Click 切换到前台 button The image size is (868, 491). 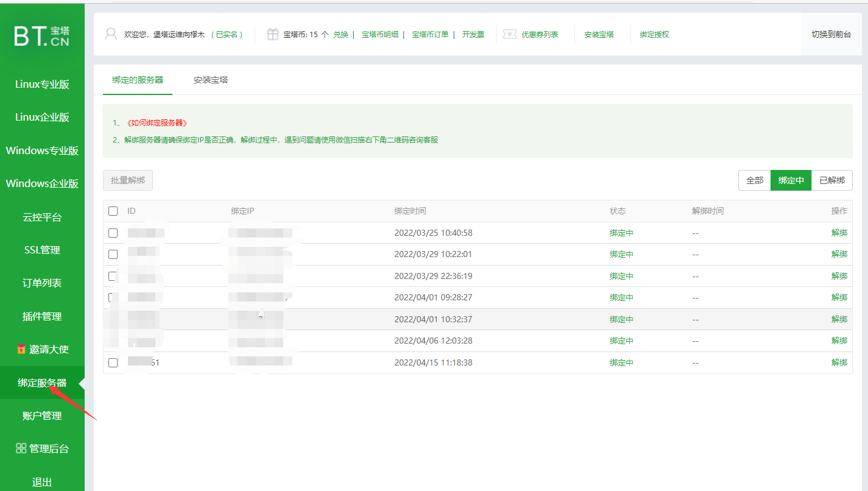click(831, 35)
